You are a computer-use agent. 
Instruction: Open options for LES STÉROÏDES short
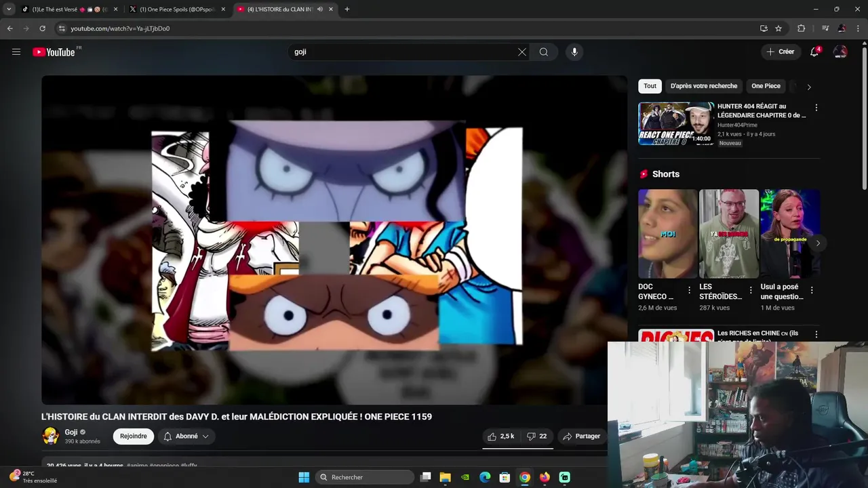(750, 290)
